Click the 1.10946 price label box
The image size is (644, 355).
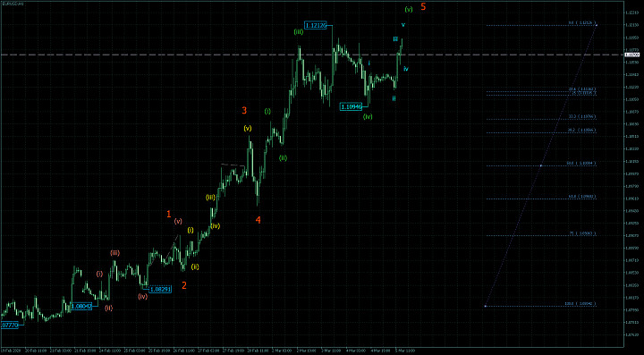coord(351,106)
